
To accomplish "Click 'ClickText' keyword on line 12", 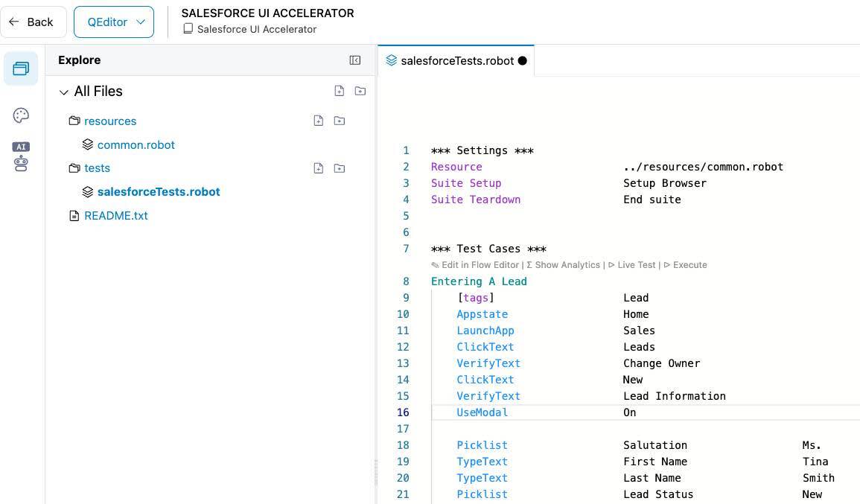I will point(485,347).
